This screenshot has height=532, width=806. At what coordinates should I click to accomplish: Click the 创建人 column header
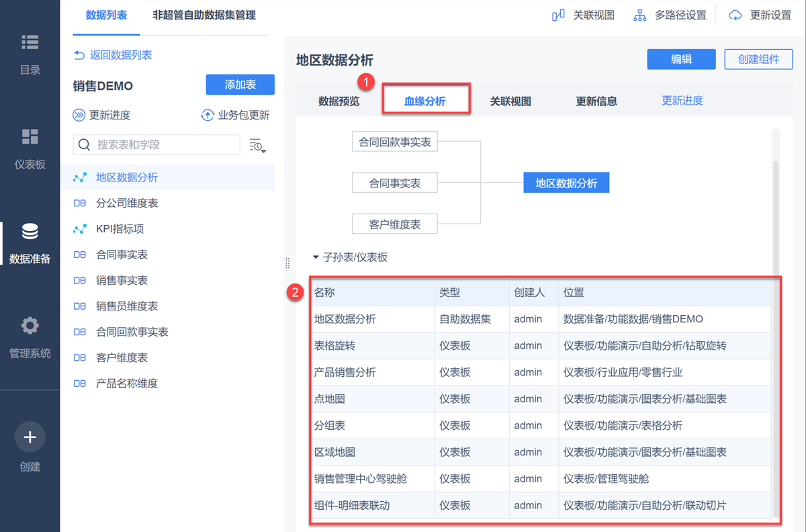pyautogui.click(x=529, y=293)
